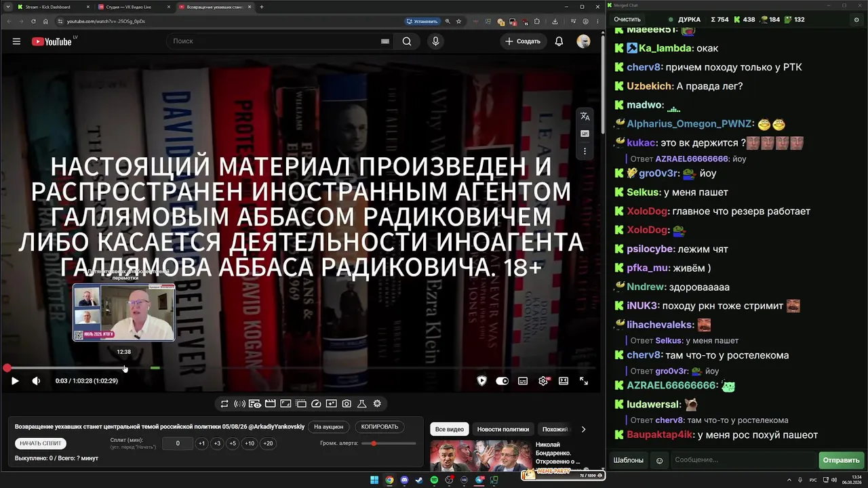Click the captions card icon below translate

click(585, 134)
